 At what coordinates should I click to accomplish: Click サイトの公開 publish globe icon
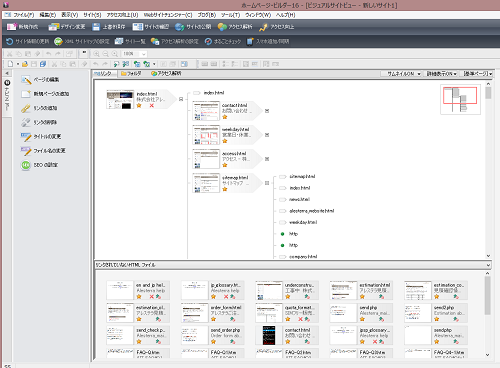point(179,27)
